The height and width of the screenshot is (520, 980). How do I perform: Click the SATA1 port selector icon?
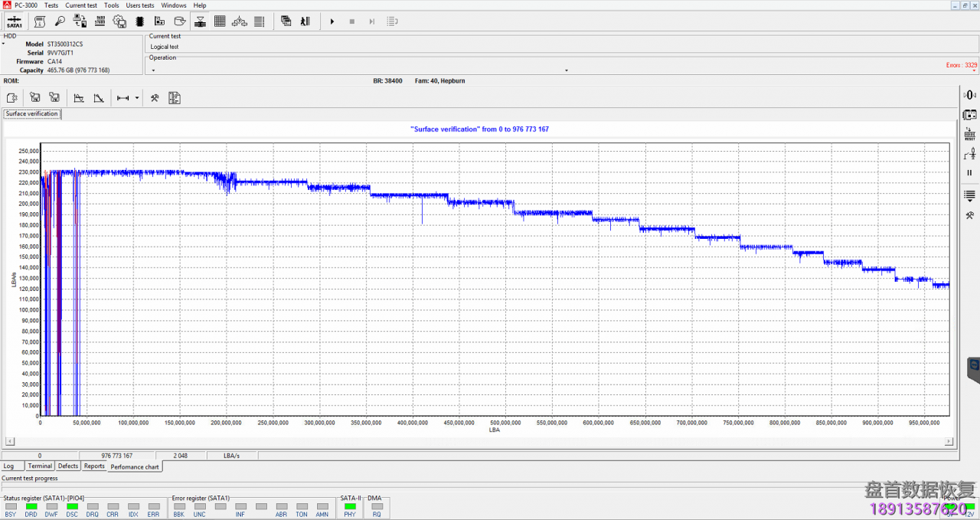tap(14, 21)
